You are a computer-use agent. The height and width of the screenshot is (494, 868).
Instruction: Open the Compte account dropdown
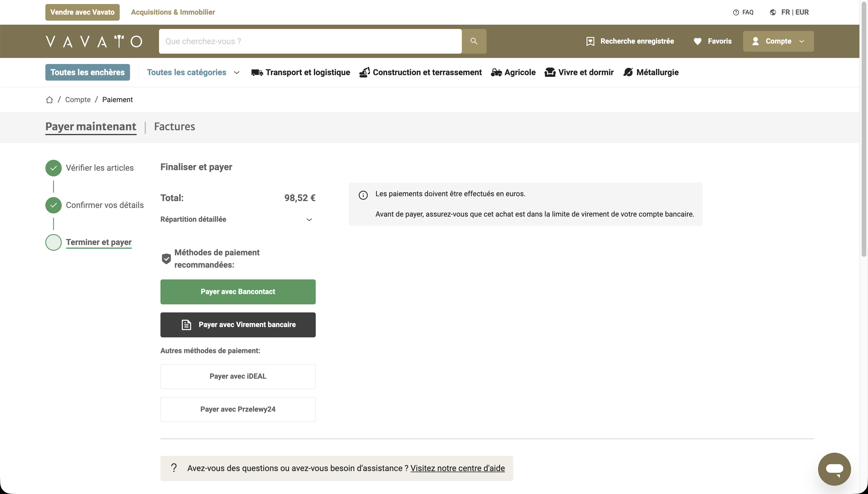pyautogui.click(x=778, y=41)
